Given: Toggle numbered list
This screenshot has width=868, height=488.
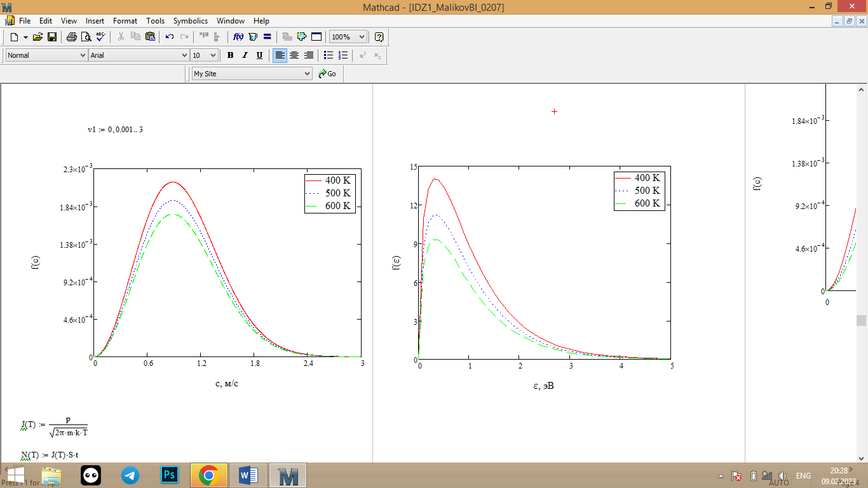Looking at the screenshot, I should [x=343, y=55].
